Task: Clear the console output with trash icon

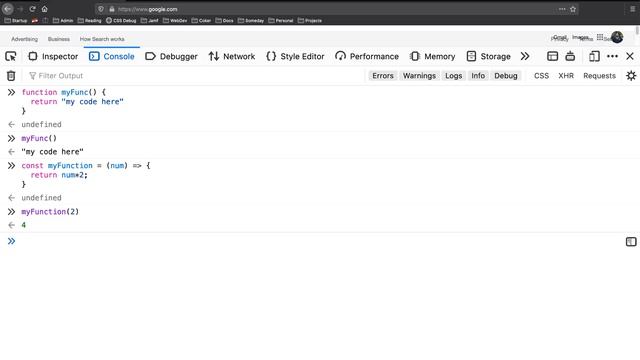Action: (x=11, y=76)
